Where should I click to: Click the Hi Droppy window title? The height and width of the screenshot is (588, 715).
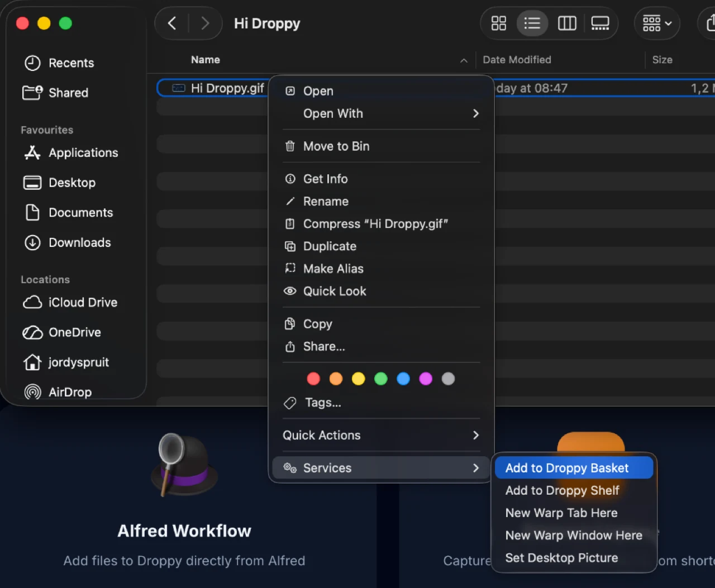[267, 23]
